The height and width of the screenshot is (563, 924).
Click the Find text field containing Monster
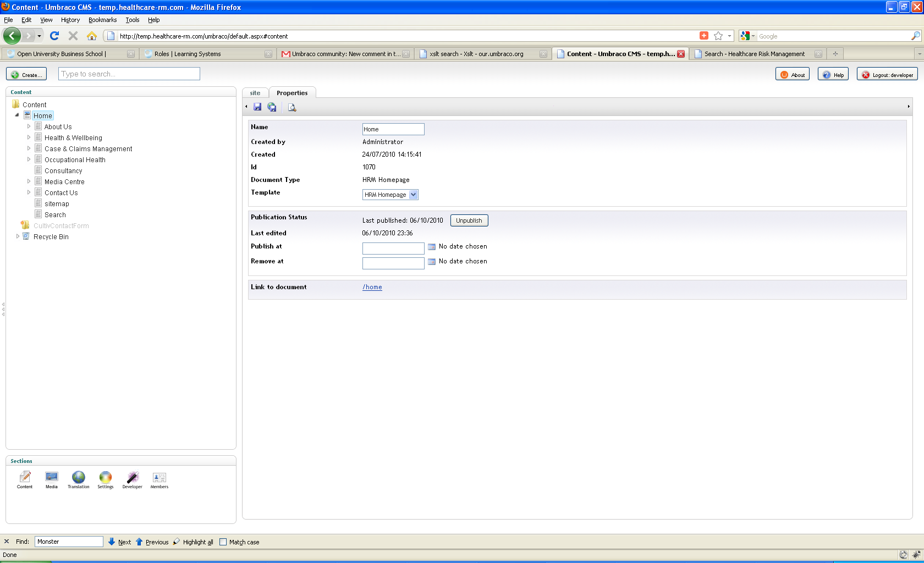(69, 542)
